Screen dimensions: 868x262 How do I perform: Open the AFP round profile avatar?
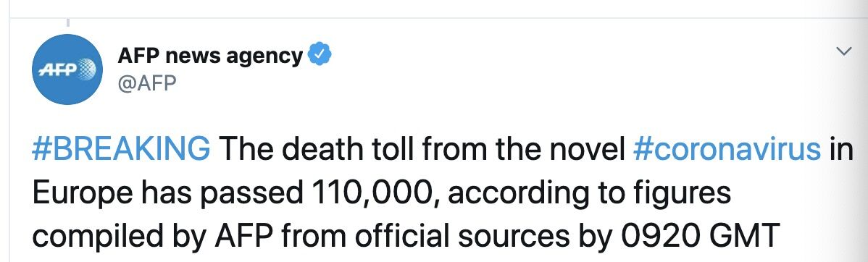tap(67, 69)
